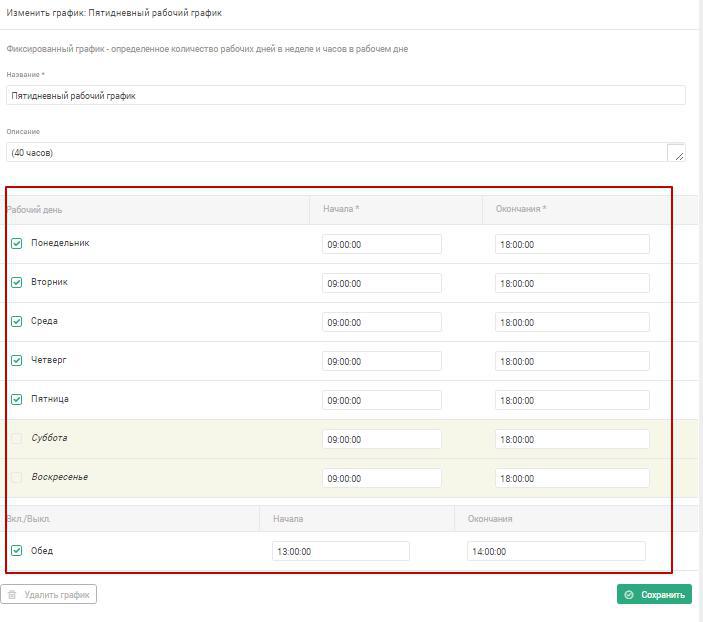Uncheck the Вторник checkbox
Image resolution: width=703 pixels, height=622 pixels.
tap(17, 283)
